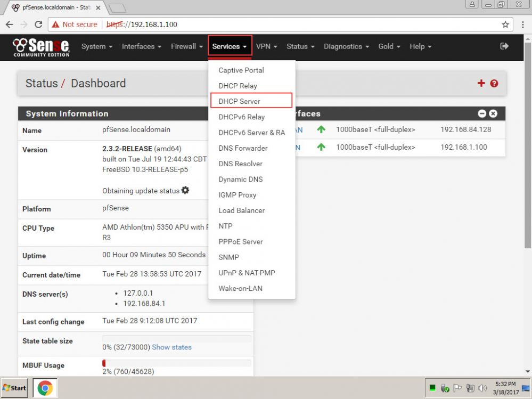The width and height of the screenshot is (532, 399).
Task: Close the pfSense browser tab
Action: (98, 8)
